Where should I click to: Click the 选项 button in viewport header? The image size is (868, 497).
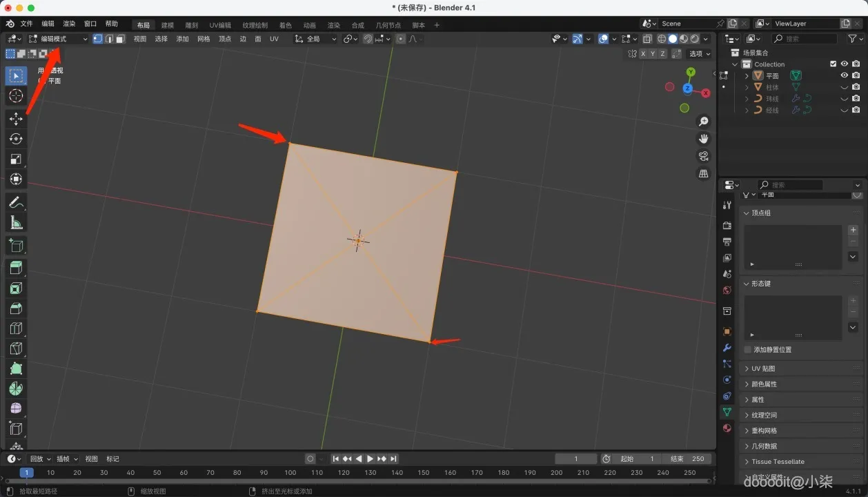(699, 54)
